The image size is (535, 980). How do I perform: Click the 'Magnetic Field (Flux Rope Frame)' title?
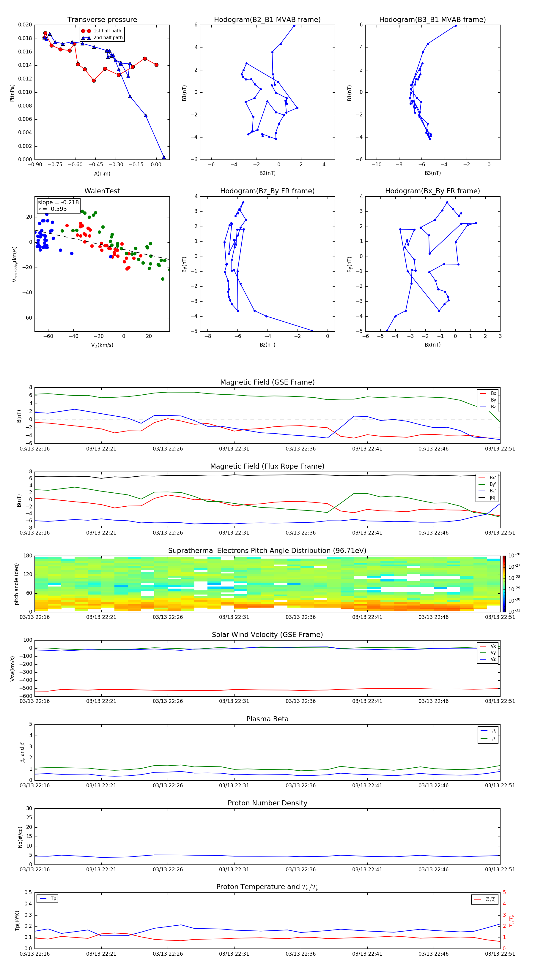tap(267, 467)
